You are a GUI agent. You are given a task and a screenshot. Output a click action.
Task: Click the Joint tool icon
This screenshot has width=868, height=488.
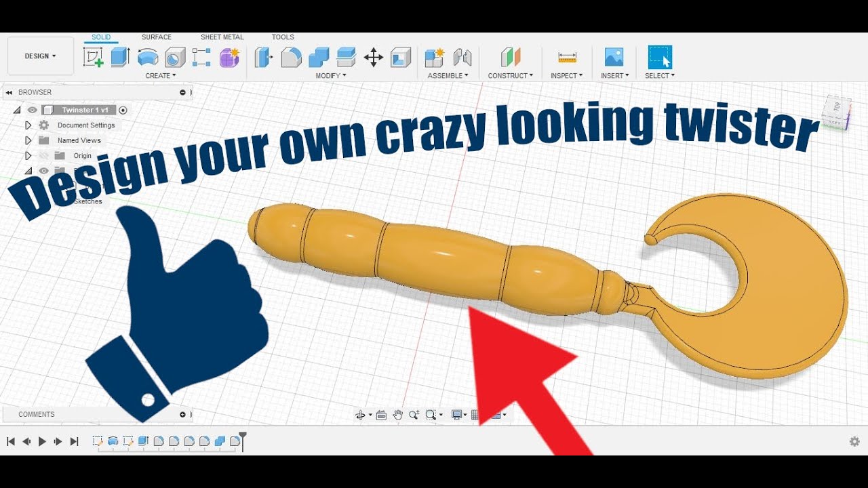point(462,57)
